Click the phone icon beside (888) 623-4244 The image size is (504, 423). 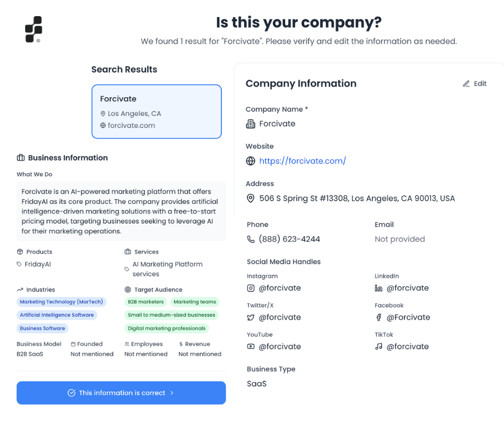coord(250,239)
